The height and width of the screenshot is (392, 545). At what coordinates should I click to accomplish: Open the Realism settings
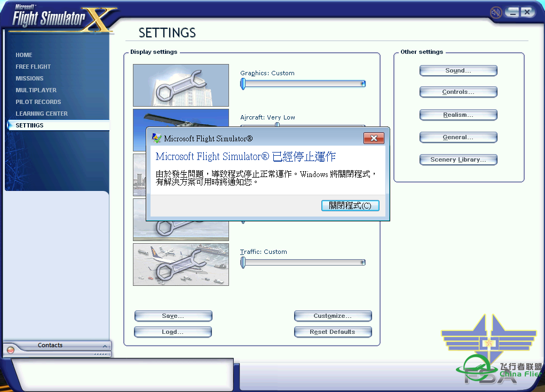coord(458,114)
